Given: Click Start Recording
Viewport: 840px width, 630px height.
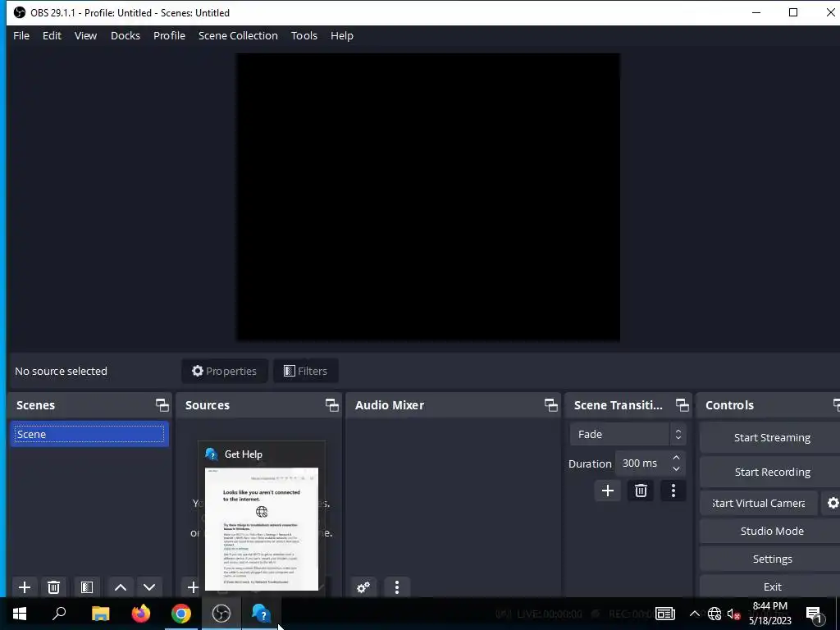Looking at the screenshot, I should click(x=771, y=472).
